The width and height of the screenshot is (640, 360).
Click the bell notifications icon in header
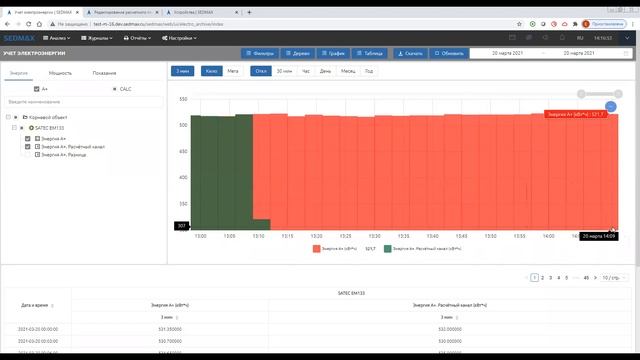pos(562,38)
